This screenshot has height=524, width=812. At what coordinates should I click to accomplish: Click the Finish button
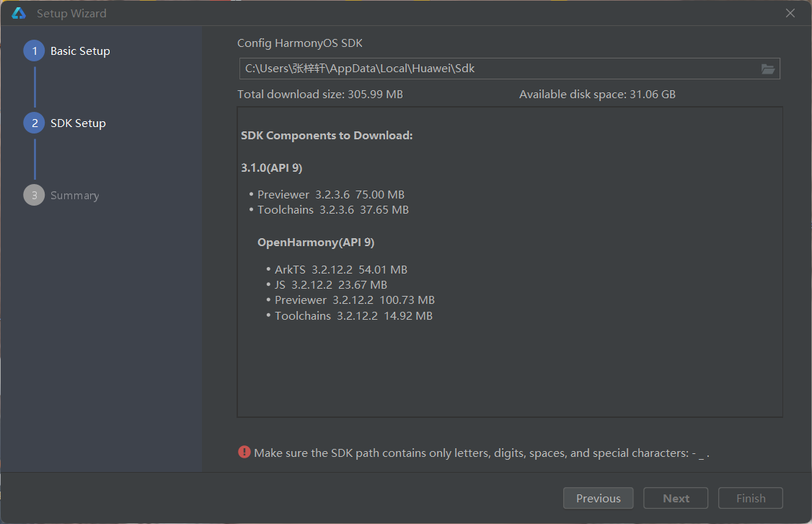(x=751, y=498)
